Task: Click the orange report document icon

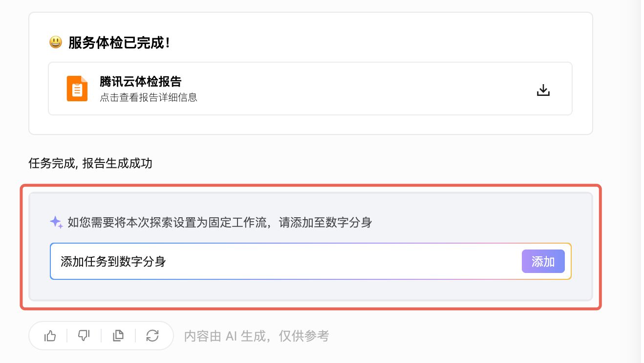Action: point(77,89)
